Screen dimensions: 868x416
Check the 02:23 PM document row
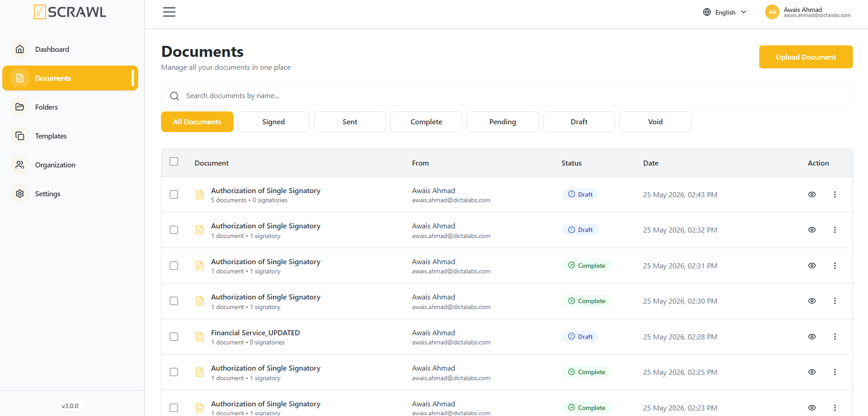pos(174,408)
